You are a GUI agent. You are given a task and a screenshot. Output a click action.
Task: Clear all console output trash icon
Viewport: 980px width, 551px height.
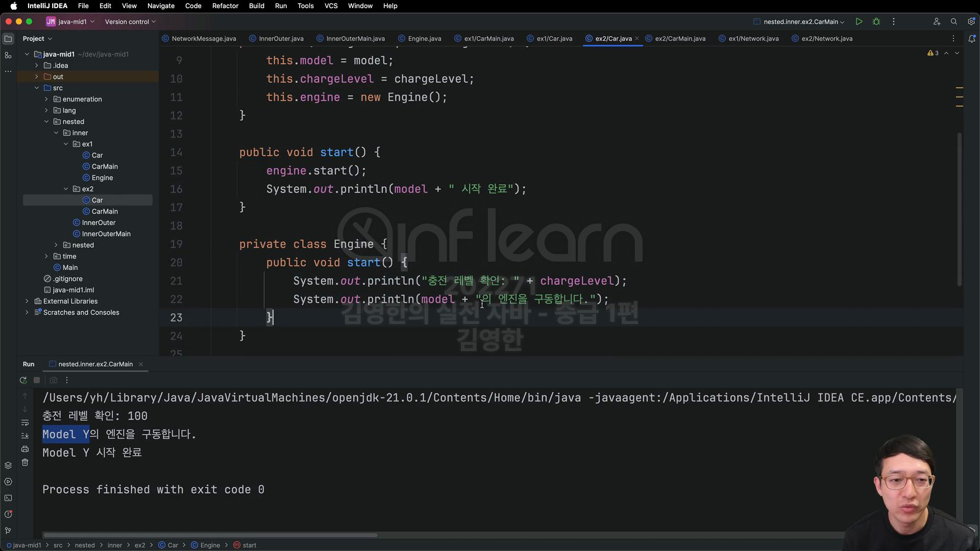click(25, 462)
